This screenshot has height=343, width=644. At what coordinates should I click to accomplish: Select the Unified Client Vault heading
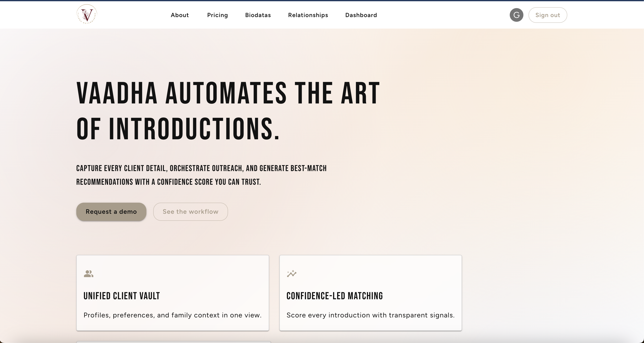[121, 296]
